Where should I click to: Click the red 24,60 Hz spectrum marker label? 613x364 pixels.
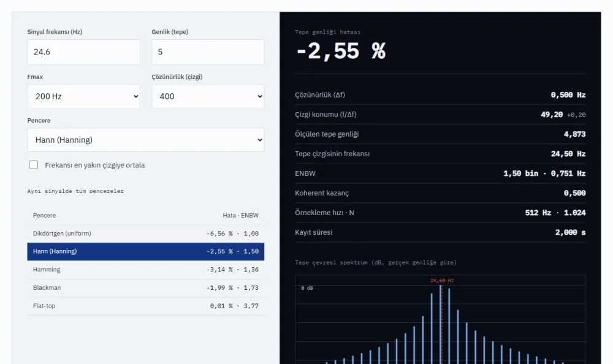pos(442,280)
